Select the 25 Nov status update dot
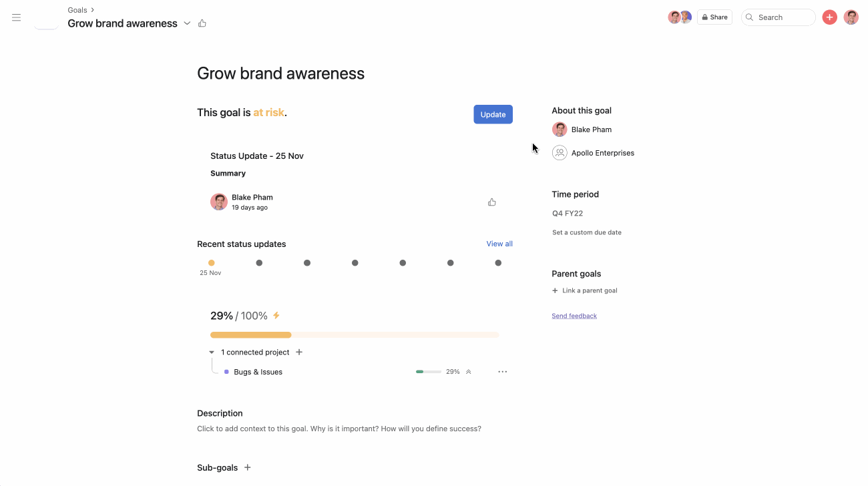 (x=211, y=262)
